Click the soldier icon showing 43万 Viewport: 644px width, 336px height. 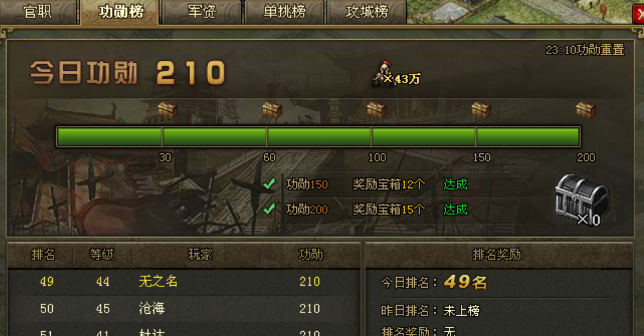[x=383, y=74]
